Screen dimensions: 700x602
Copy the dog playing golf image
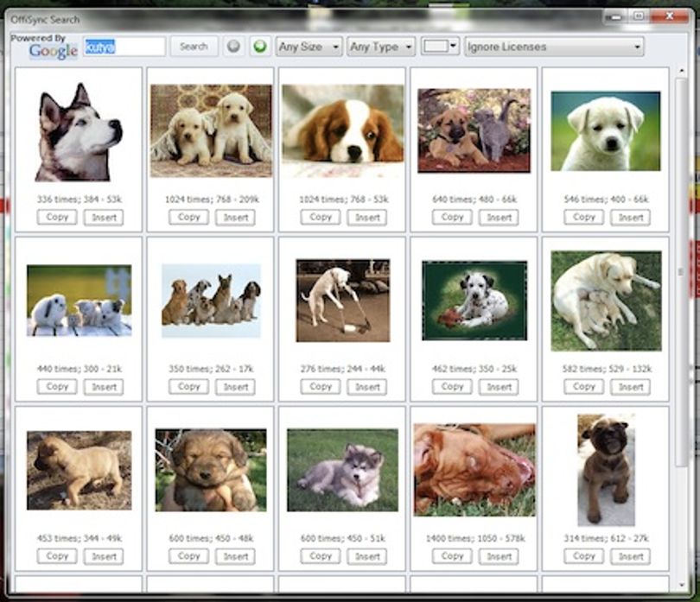(321, 387)
